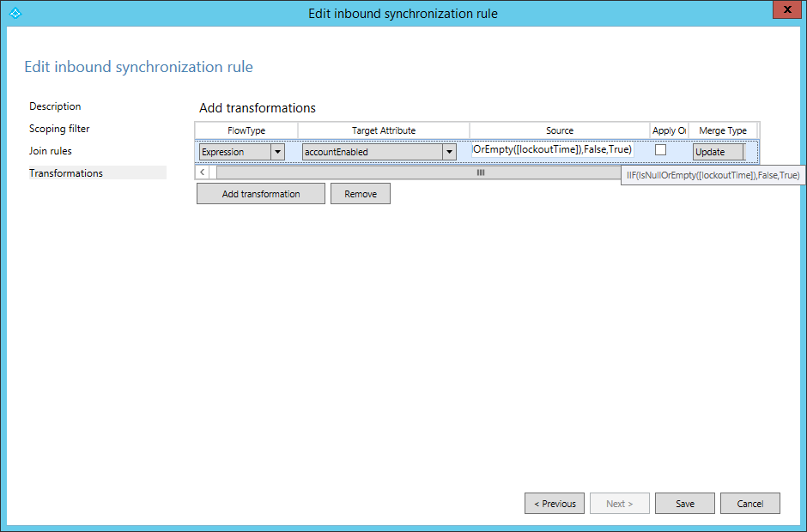807x532 pixels.
Task: Tick the Apply Once checkbox
Action: [660, 150]
